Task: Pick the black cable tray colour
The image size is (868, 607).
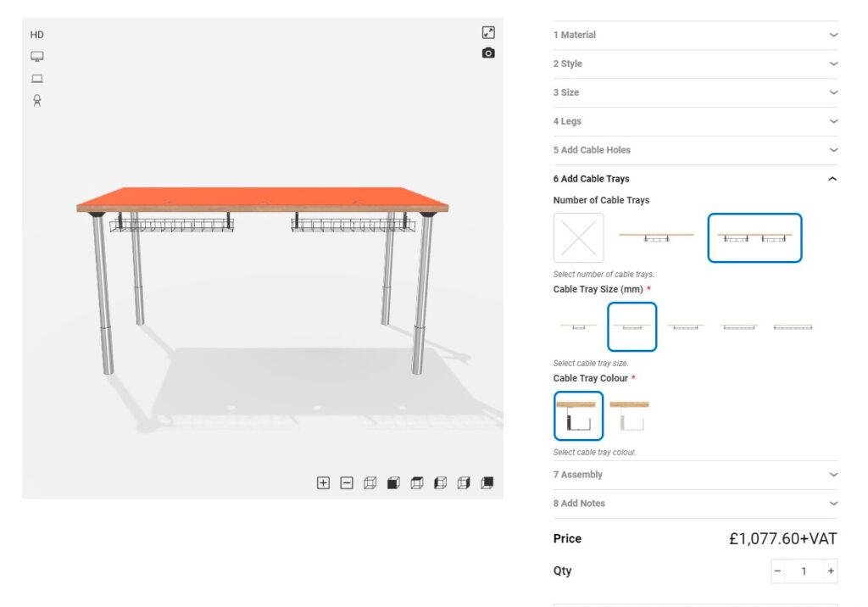Action: [578, 416]
